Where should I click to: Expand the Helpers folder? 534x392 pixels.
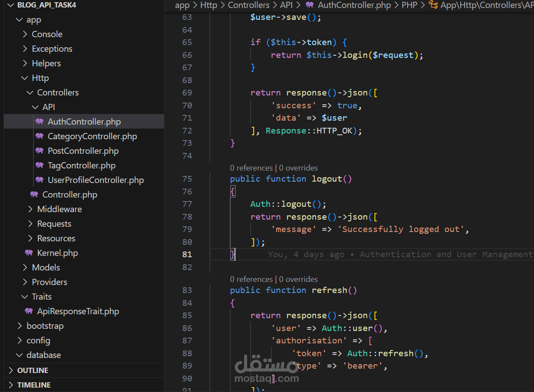pyautogui.click(x=25, y=63)
